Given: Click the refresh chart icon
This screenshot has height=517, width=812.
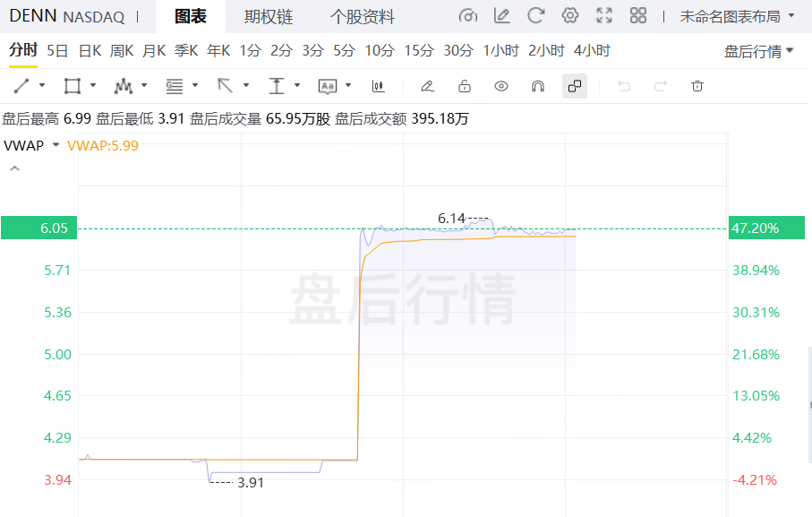Looking at the screenshot, I should 536,16.
